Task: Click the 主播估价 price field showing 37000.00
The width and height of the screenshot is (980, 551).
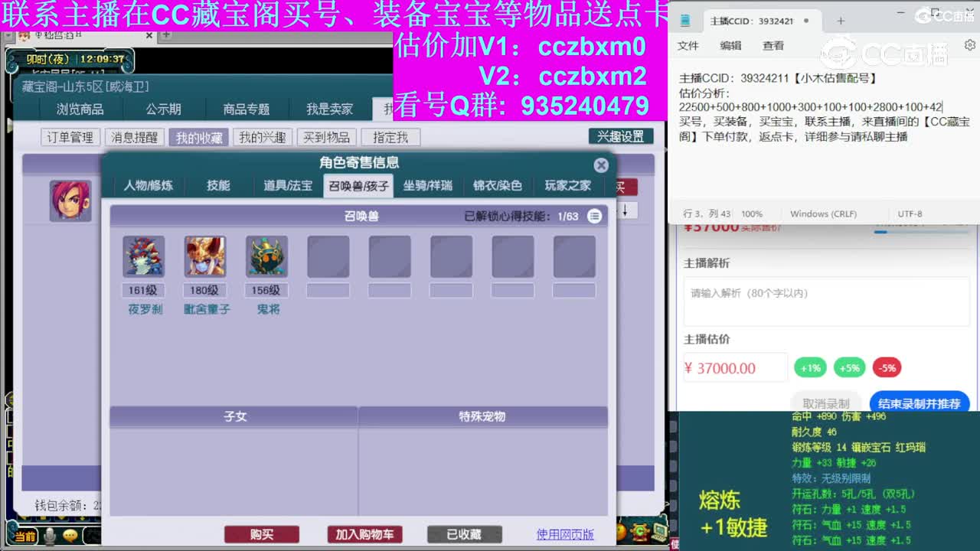Action: 735,368
